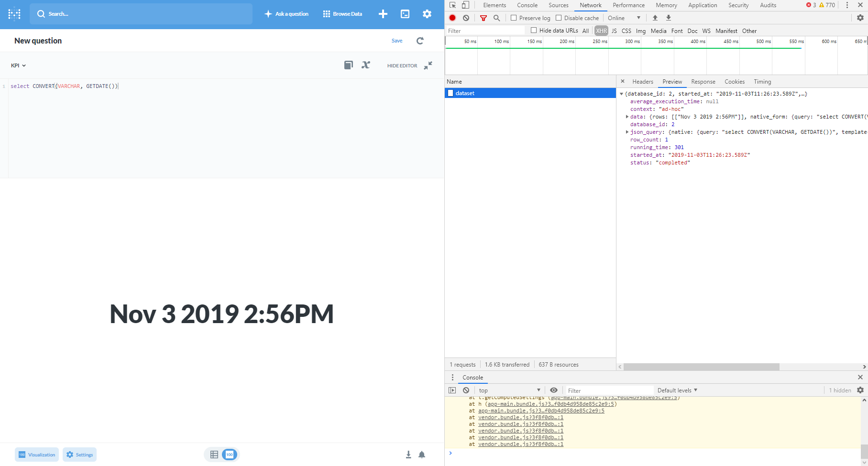Click the Metabase settings gear icon
Viewport: 868px width, 466px height.
tap(427, 14)
